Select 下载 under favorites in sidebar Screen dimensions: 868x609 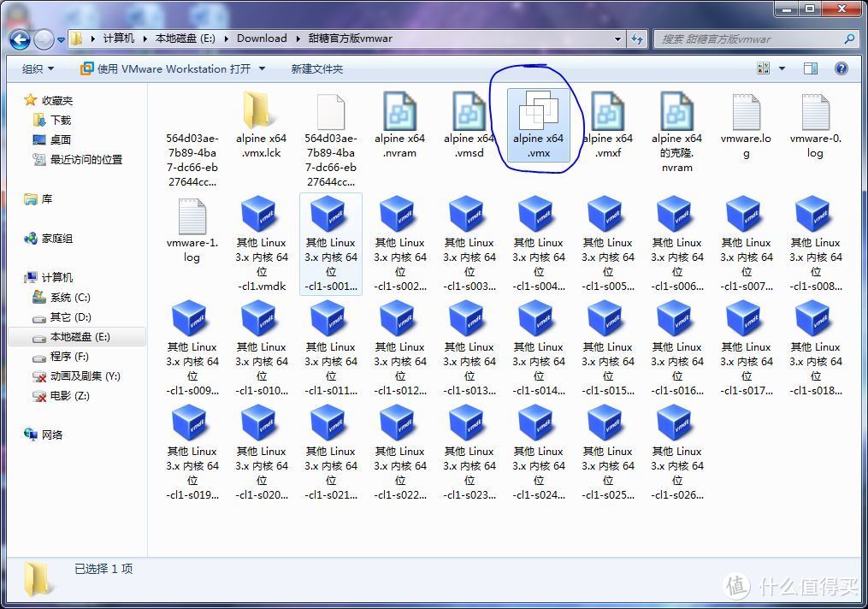pos(60,121)
